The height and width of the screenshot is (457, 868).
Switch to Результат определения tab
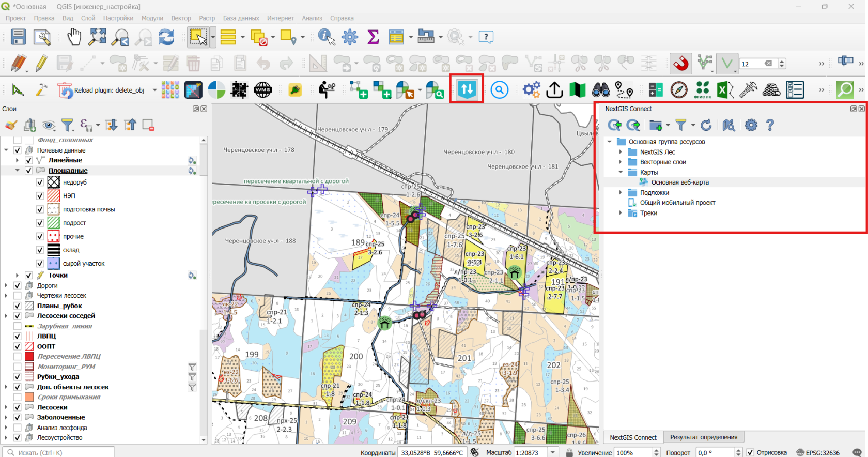coord(704,437)
